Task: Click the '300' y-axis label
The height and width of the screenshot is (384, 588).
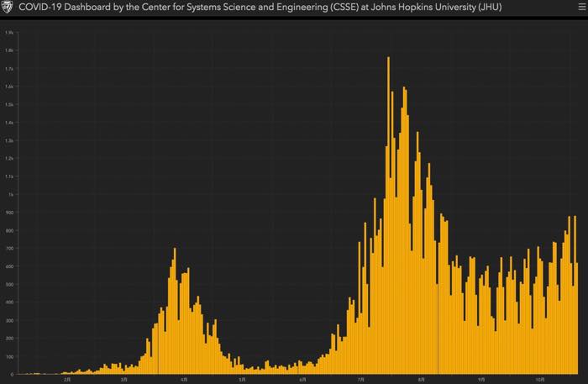Action: coord(10,321)
